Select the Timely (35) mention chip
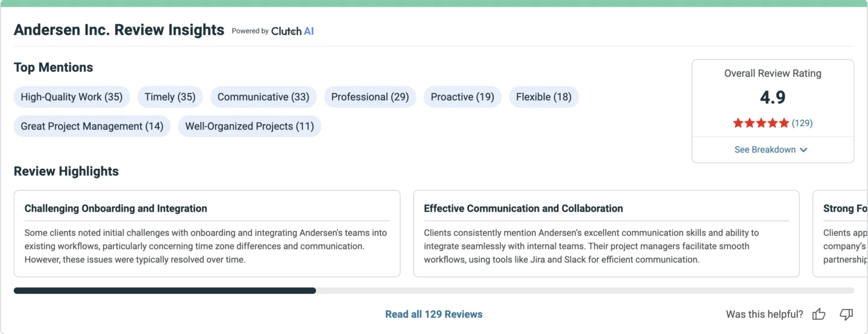 [x=170, y=97]
